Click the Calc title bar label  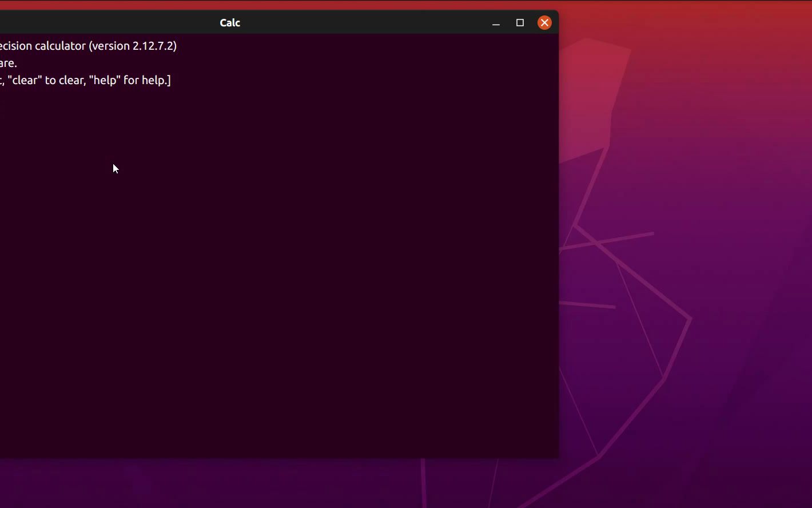230,23
